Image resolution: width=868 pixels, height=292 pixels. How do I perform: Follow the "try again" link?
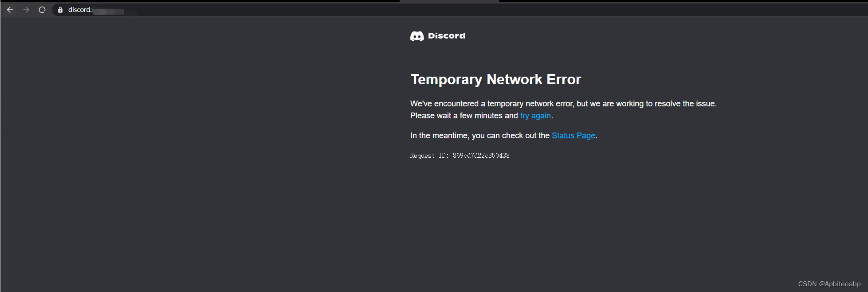535,116
